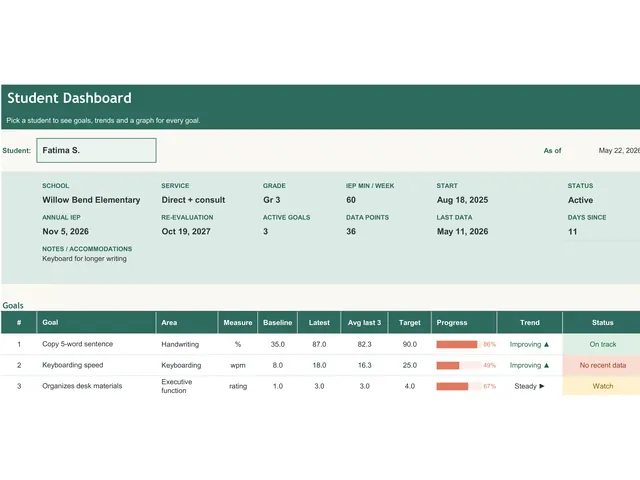The height and width of the screenshot is (480, 640).
Task: Select the IEP min/week value 60
Action: point(351,200)
